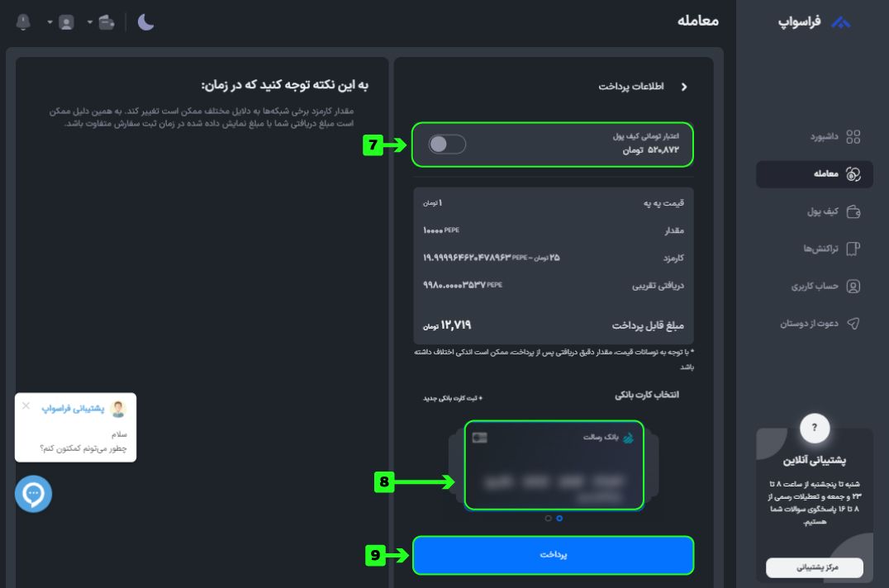Close the support chat popup

click(x=26, y=405)
